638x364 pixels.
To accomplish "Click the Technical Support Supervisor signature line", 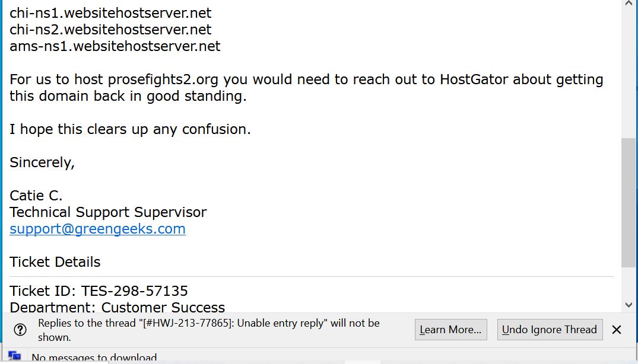I will click(108, 212).
